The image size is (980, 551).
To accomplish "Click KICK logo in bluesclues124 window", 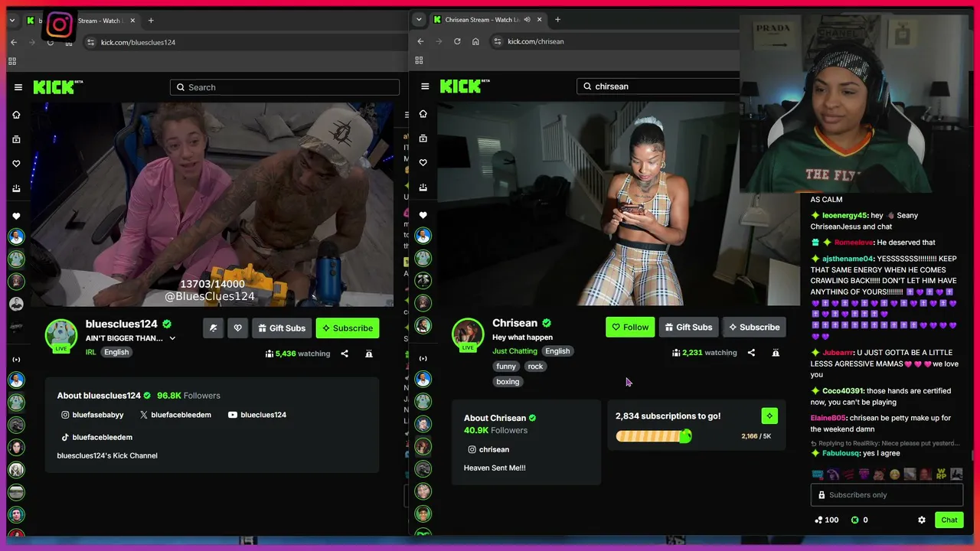I will click(x=58, y=87).
